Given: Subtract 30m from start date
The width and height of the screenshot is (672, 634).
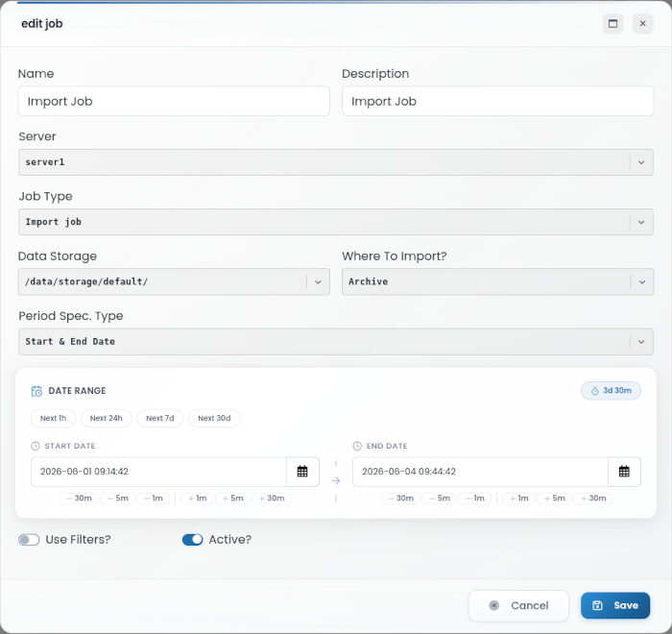Looking at the screenshot, I should tap(79, 499).
